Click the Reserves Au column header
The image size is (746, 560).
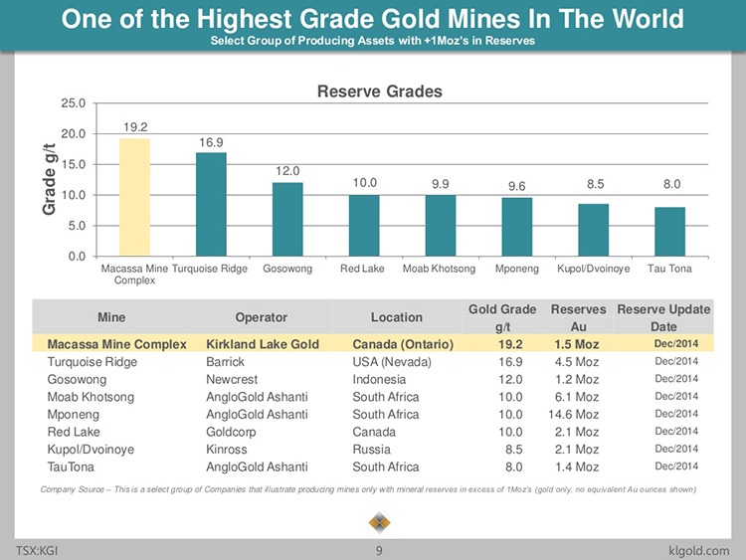coord(579,318)
